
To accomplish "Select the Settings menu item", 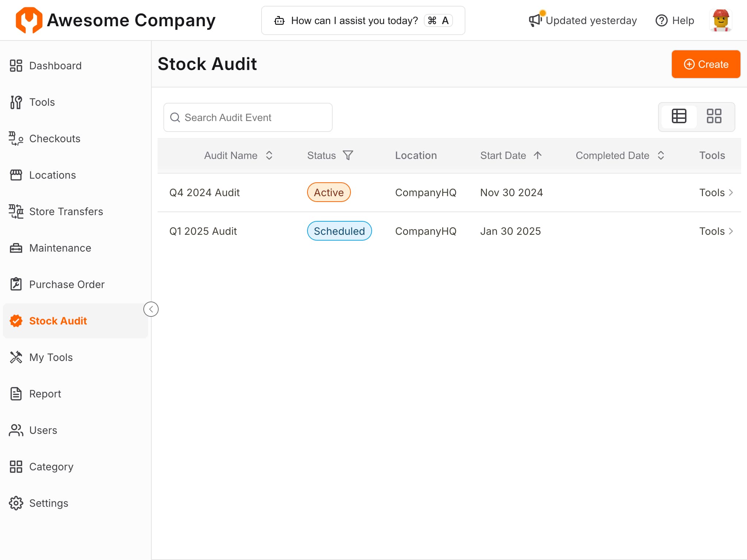I will pos(49,503).
